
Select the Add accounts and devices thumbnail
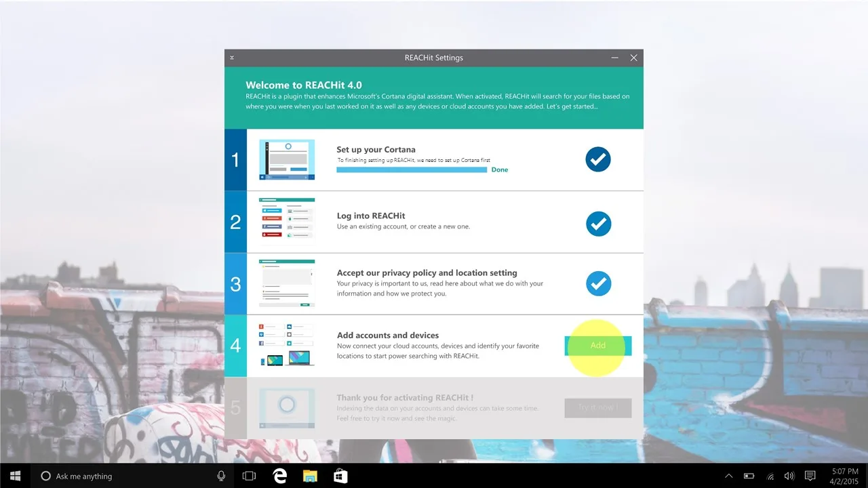287,345
